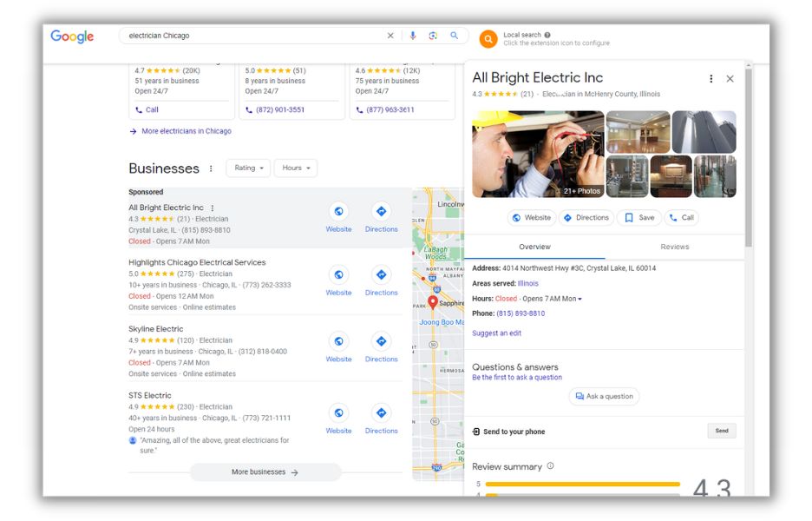Open three-dot menu beside All Bright Electric listing
Screen dimensions: 812x521
click(x=213, y=208)
